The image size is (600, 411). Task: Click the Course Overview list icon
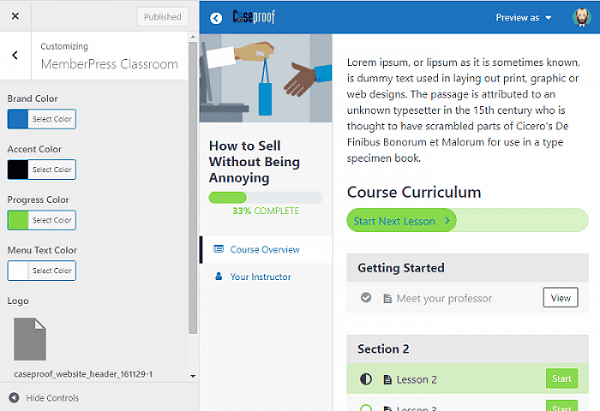(218, 249)
